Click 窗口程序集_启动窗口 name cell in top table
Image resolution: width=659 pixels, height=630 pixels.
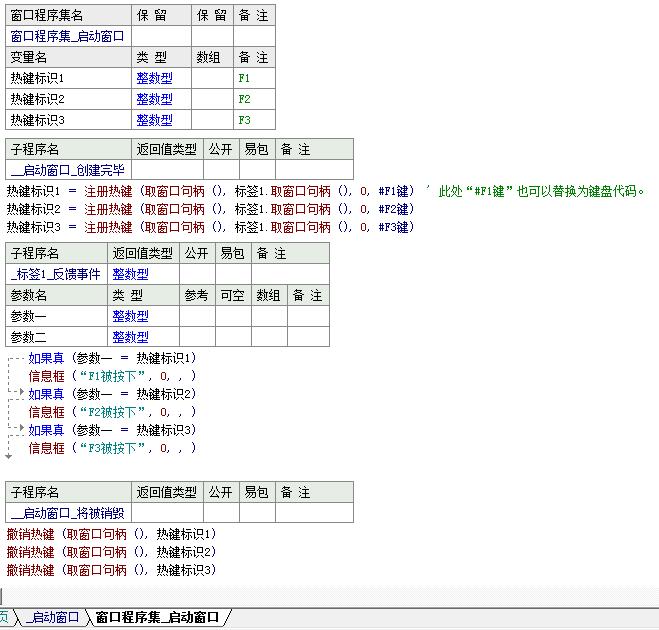[69, 36]
